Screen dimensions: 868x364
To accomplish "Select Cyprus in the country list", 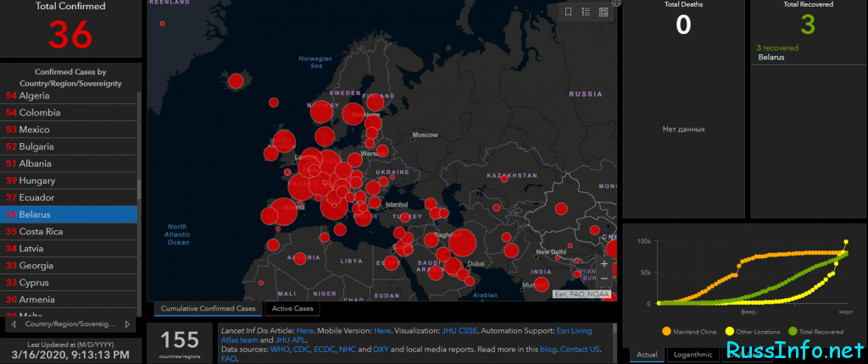I will pos(69,283).
